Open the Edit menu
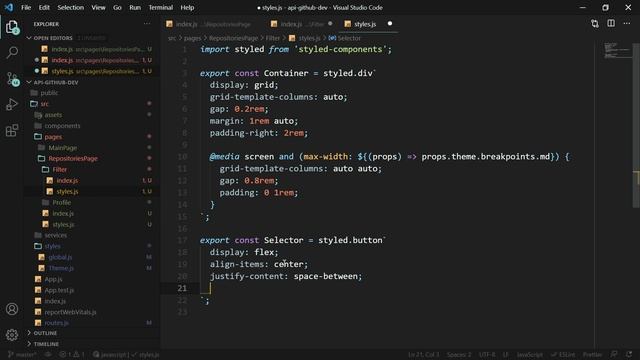 (x=44, y=7)
